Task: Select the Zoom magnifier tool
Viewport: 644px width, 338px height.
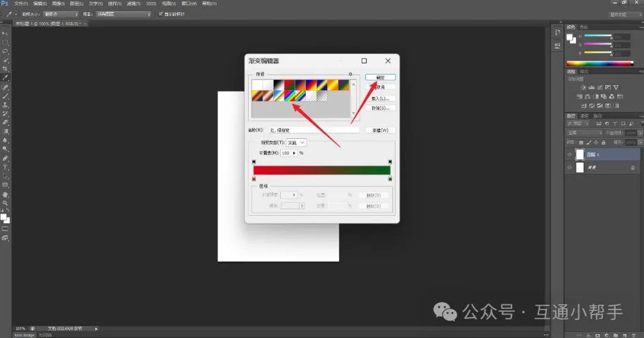Action: [5, 203]
